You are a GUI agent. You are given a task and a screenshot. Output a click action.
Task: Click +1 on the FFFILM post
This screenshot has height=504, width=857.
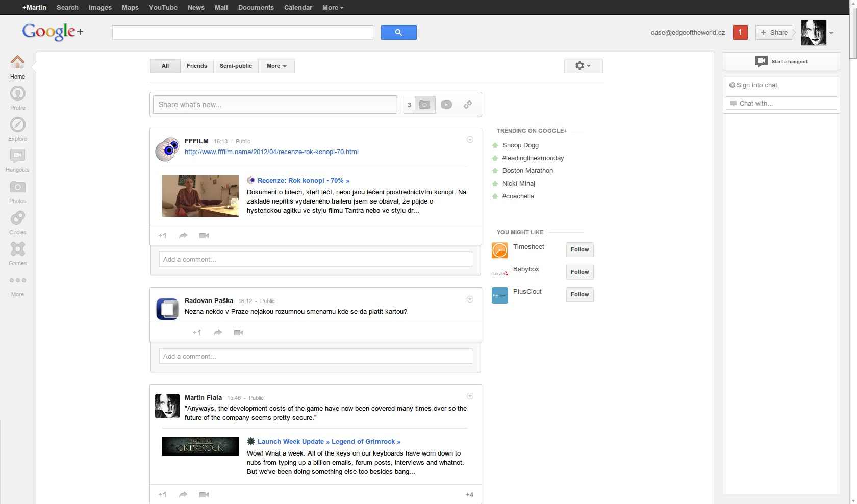162,235
